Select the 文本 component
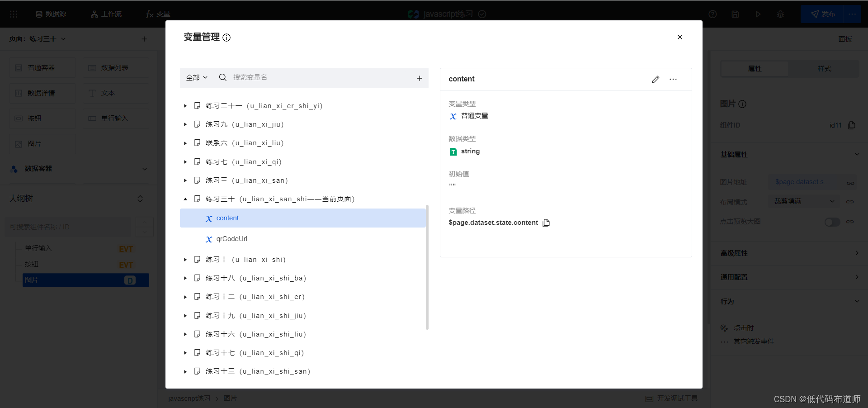Screen dimensions: 868x408 pos(116,93)
